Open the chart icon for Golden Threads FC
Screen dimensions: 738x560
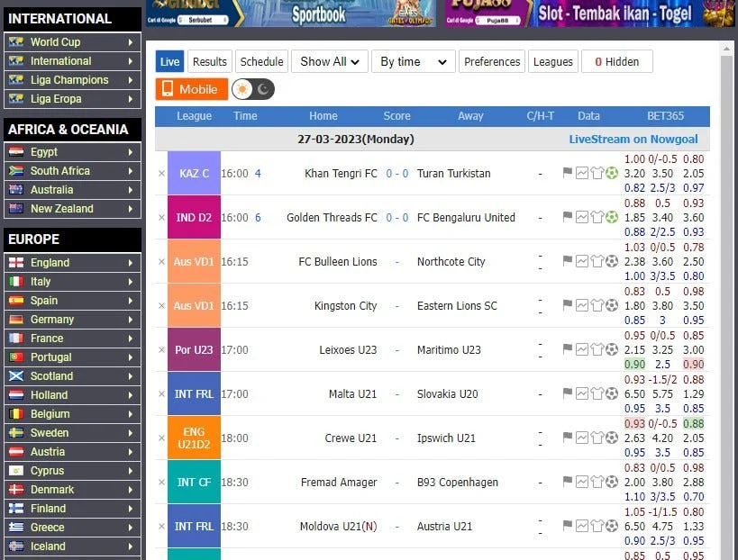tap(582, 217)
